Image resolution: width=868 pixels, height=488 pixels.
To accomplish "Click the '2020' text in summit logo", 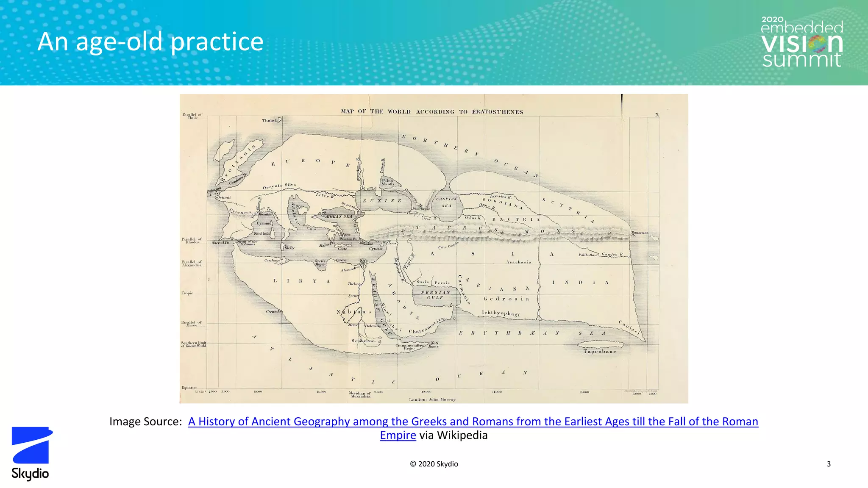I will pyautogui.click(x=772, y=19).
